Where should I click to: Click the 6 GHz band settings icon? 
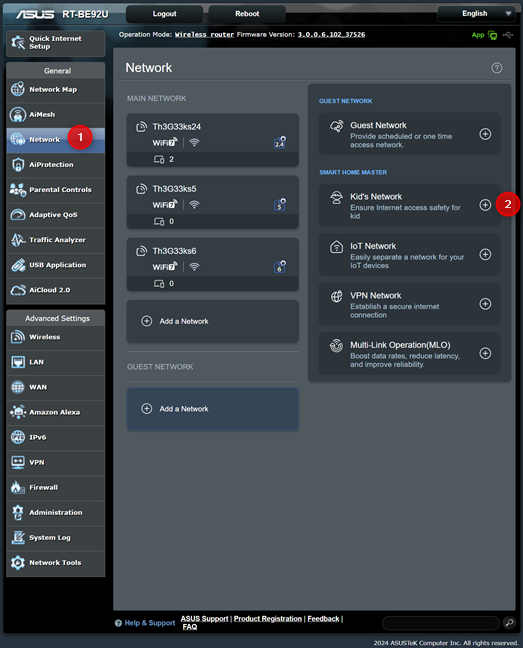click(x=280, y=267)
